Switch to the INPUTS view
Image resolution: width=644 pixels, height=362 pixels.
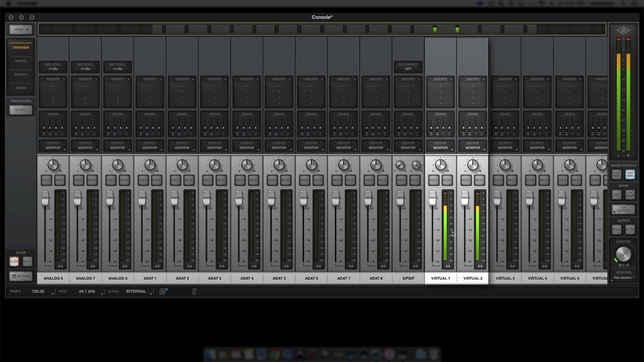coord(21,61)
